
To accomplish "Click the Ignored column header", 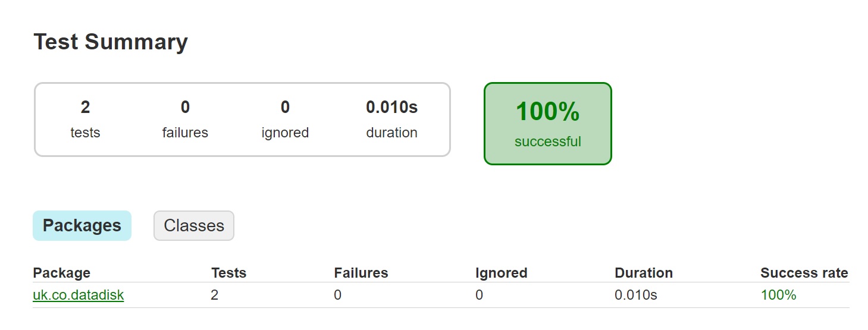I will pos(501,273).
